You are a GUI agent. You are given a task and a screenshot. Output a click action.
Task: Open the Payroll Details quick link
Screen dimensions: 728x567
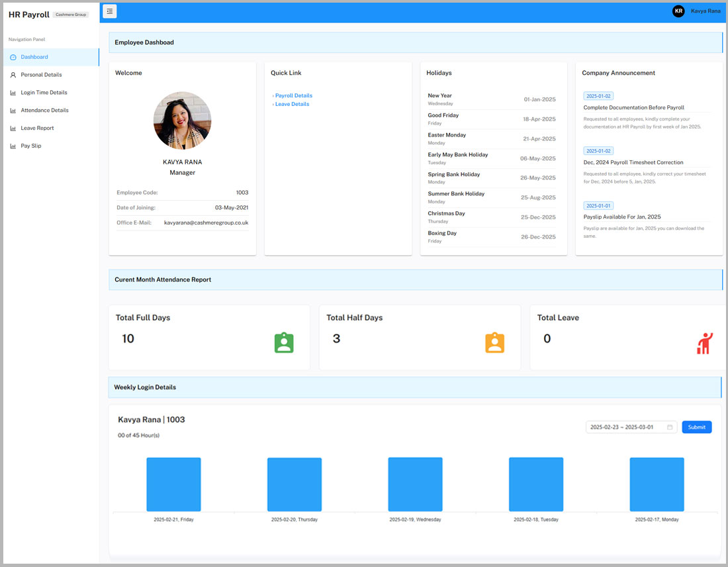coord(293,95)
